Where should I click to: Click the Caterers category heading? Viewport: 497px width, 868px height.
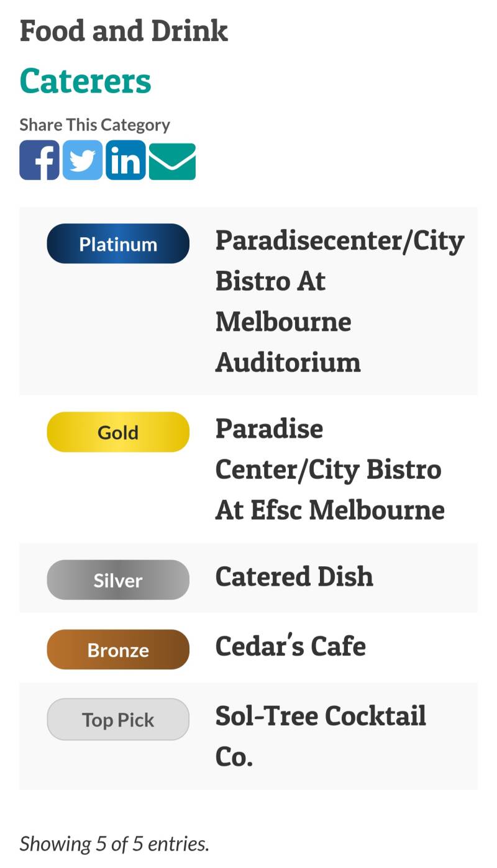86,81
